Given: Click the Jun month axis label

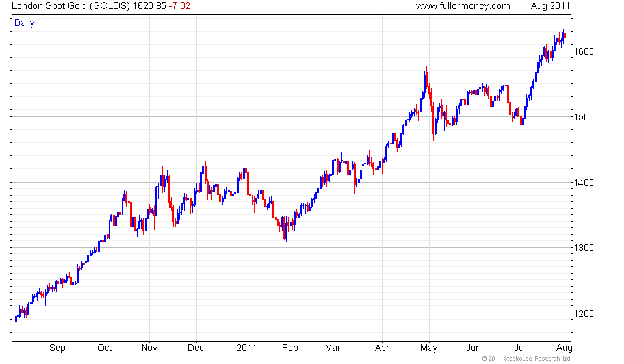Looking at the screenshot, I should click(x=474, y=348).
